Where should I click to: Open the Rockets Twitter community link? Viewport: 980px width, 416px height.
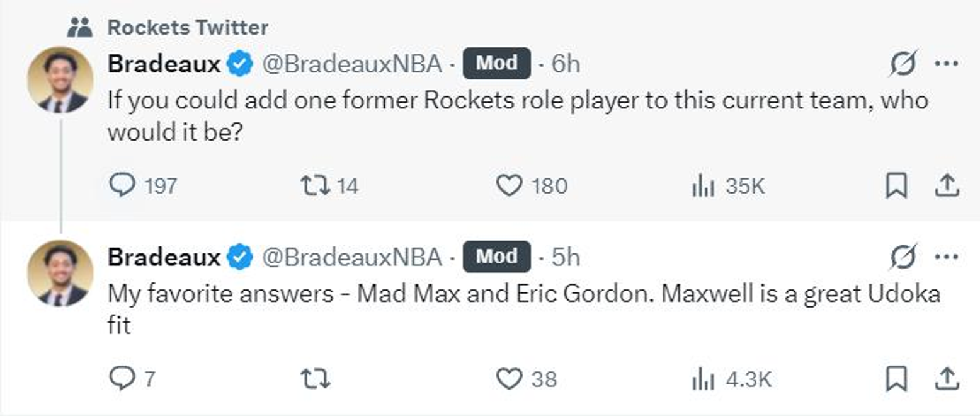tap(187, 27)
